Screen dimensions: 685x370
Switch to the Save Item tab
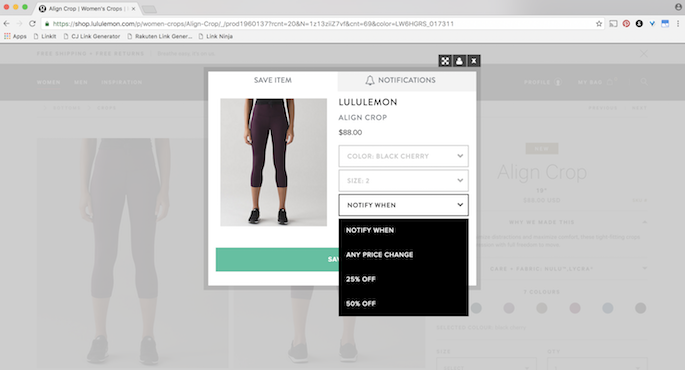pos(273,80)
